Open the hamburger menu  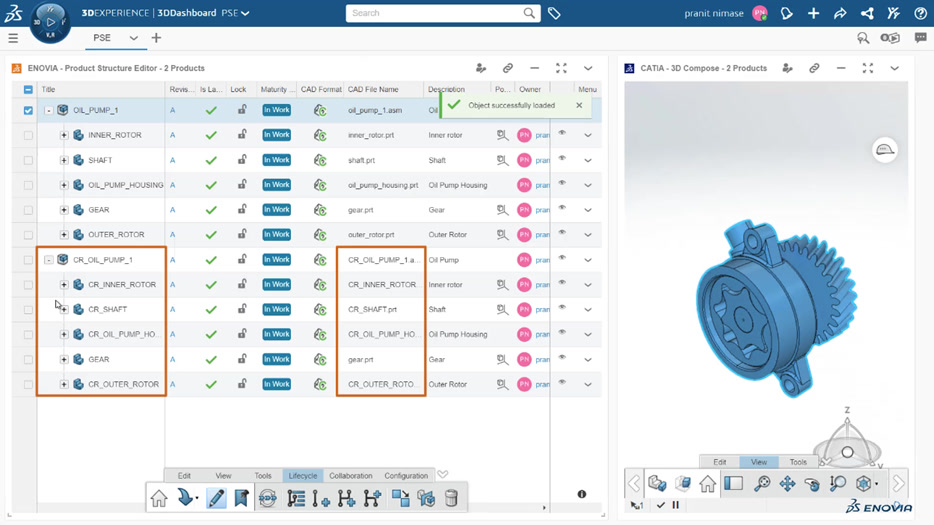pyautogui.click(x=13, y=38)
